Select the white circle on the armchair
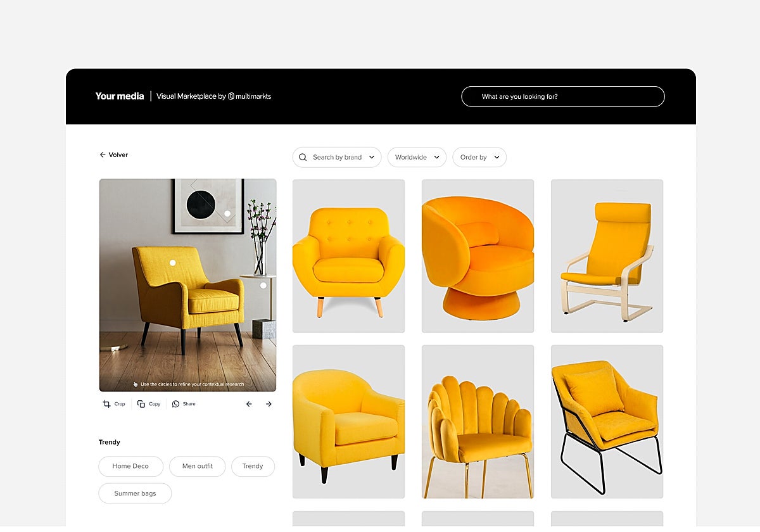The height and width of the screenshot is (532, 760). coord(172,262)
